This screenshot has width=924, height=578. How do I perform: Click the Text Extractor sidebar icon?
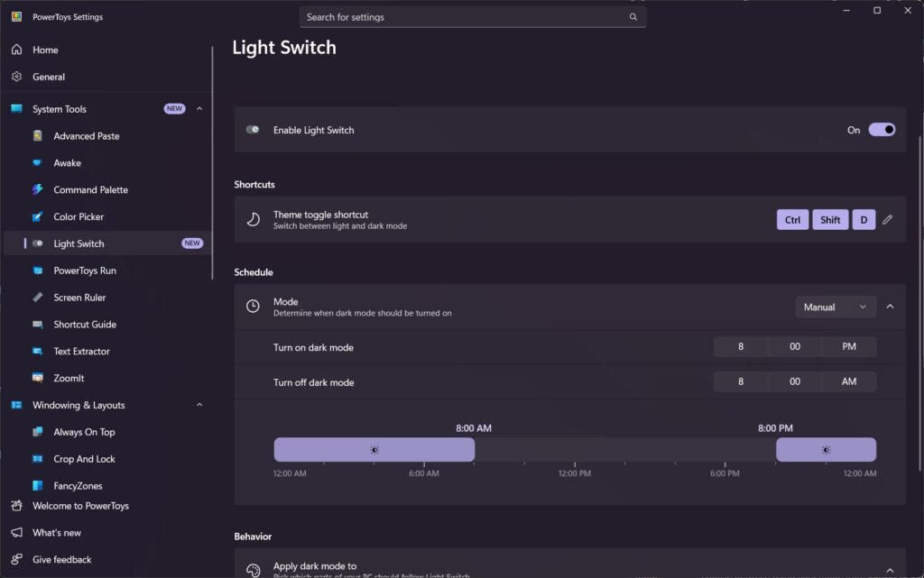(x=38, y=352)
